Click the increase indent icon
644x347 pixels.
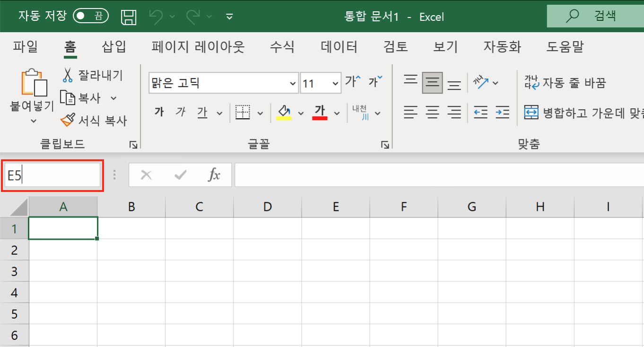502,113
